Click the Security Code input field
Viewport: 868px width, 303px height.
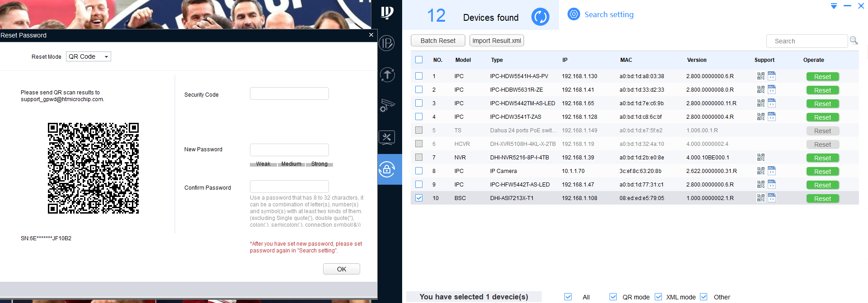(x=289, y=94)
